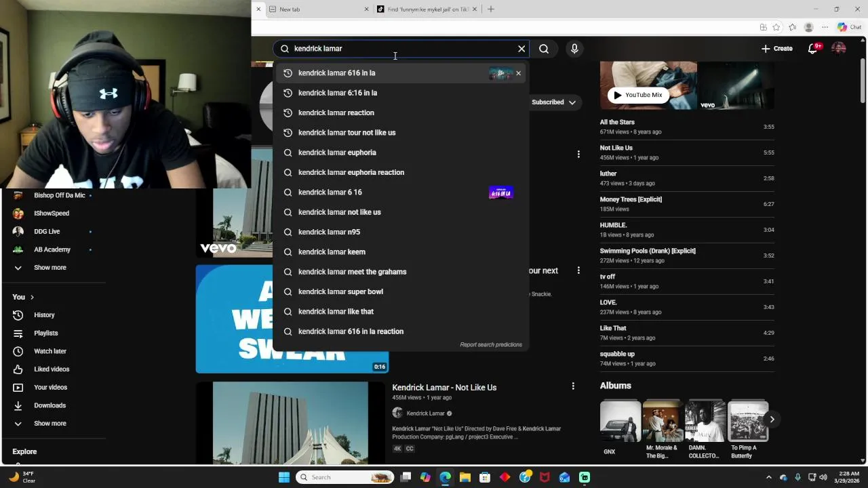Open Playlists in the sidebar
Viewport: 868px width, 488px height.
[46, 333]
